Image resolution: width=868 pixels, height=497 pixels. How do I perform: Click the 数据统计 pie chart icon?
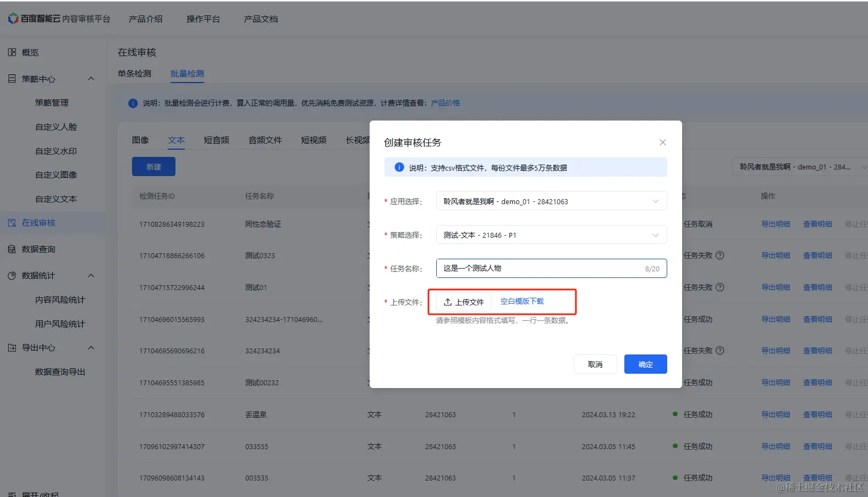tap(12, 276)
